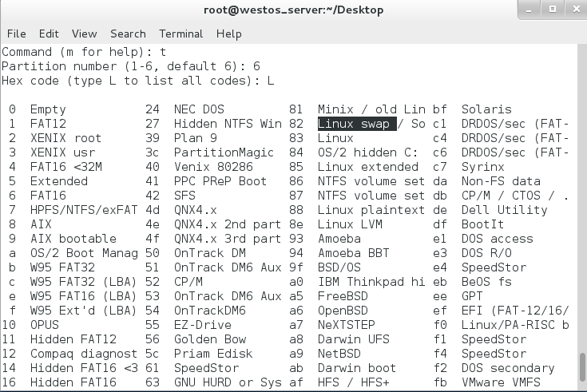The width and height of the screenshot is (587, 392).
Task: Click the 'AIX bootable' entry
Action: [73, 239]
